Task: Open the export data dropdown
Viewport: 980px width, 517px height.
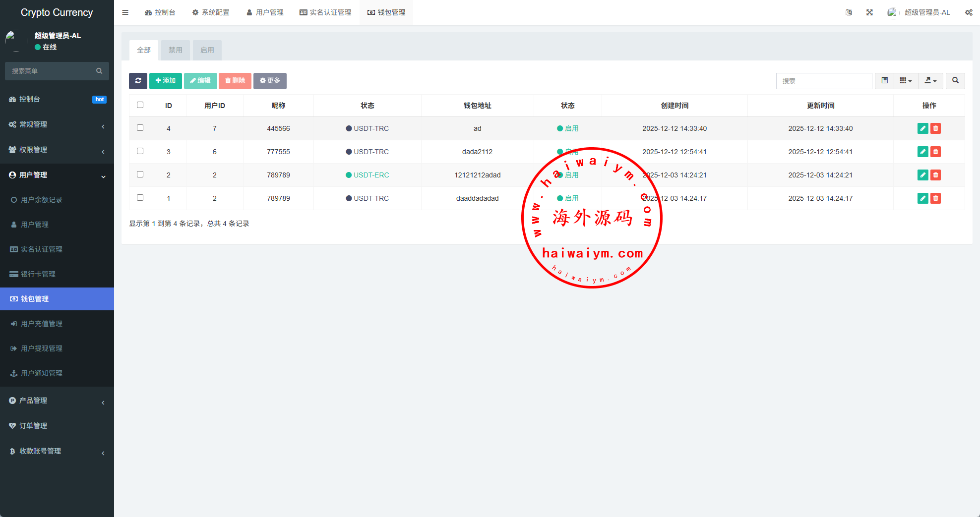Action: (x=930, y=81)
